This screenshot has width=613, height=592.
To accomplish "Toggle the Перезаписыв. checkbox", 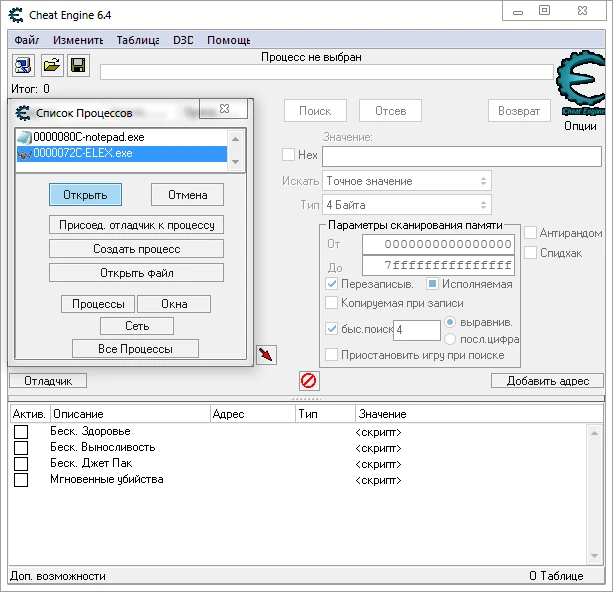I will click(x=332, y=284).
